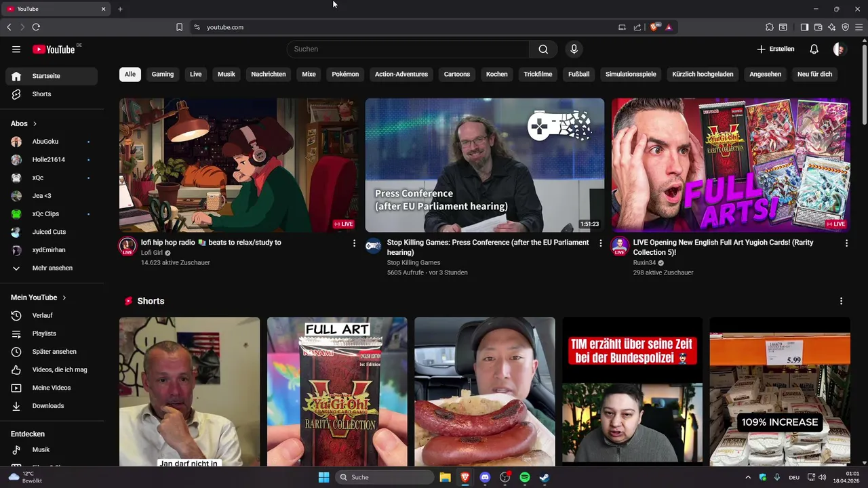Open Meine Videos in sidebar
The width and height of the screenshot is (868, 488).
click(52, 388)
